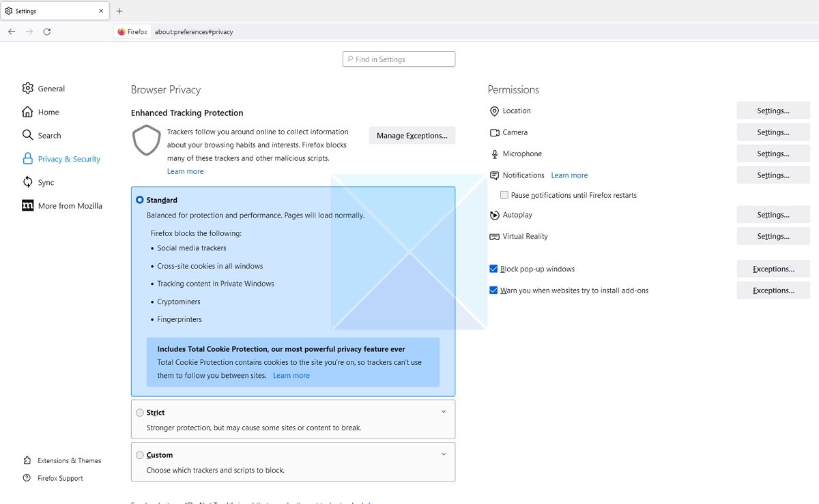Open Extensions & Themes link
The image size is (819, 504).
click(x=70, y=460)
